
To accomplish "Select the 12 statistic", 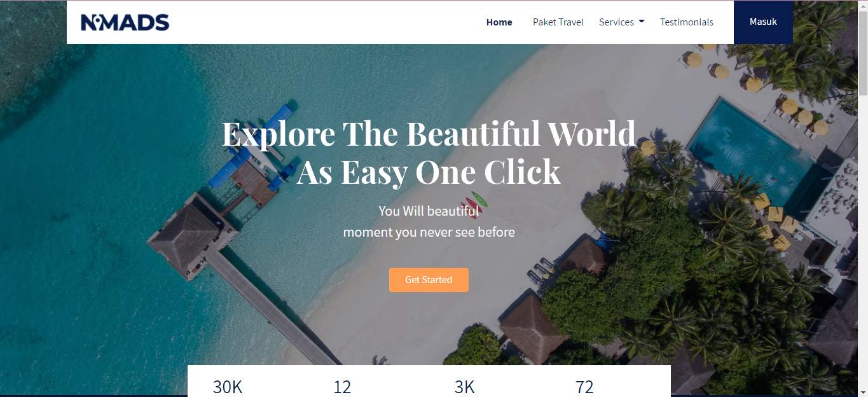I will pos(342,387).
